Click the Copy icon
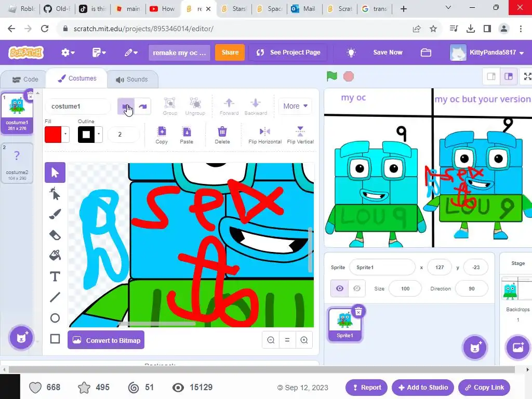Image resolution: width=532 pixels, height=399 pixels. tap(162, 135)
